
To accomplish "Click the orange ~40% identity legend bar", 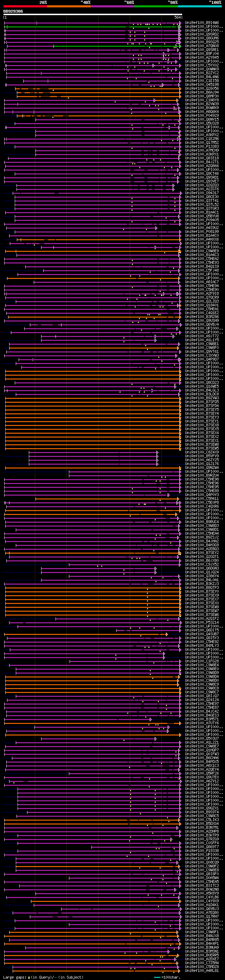I will [69, 6].
